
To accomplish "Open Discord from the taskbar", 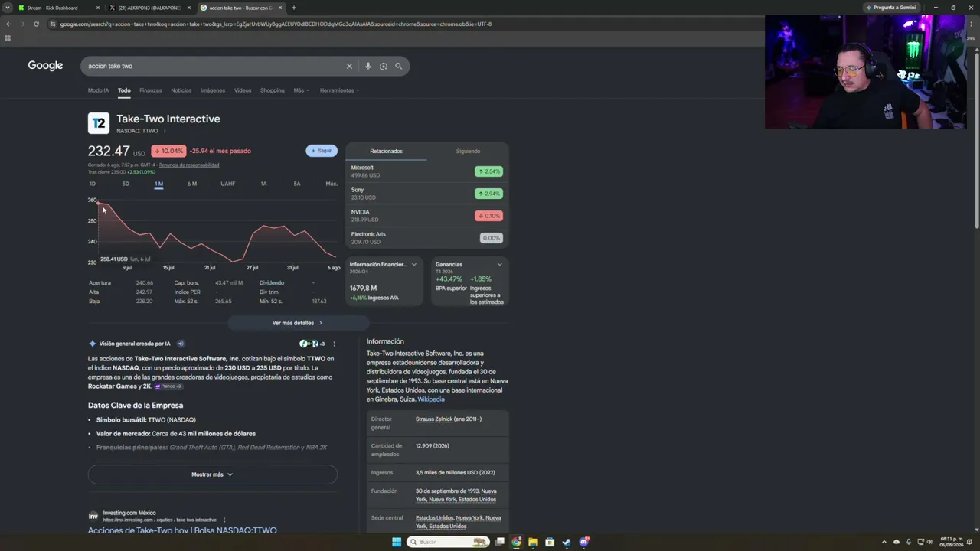I will point(583,542).
